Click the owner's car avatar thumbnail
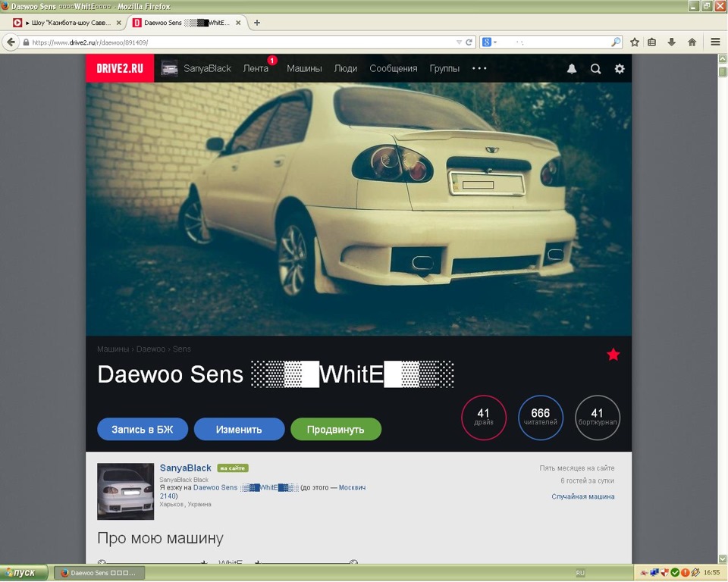The image size is (728, 582). pyautogui.click(x=125, y=491)
